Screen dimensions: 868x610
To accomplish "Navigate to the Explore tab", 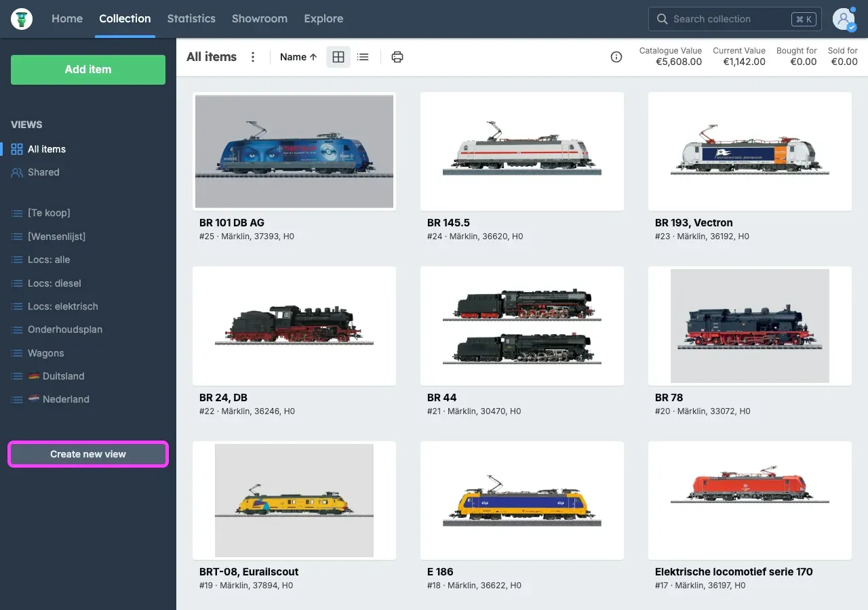I will (323, 19).
